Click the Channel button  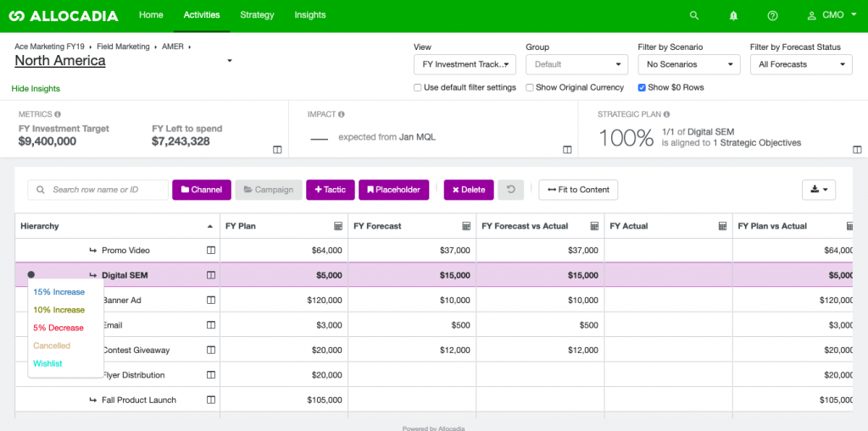pyautogui.click(x=202, y=189)
